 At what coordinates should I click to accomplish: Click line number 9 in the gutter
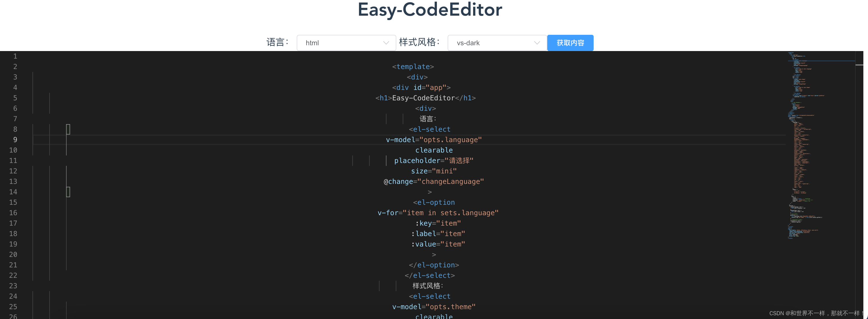click(15, 139)
